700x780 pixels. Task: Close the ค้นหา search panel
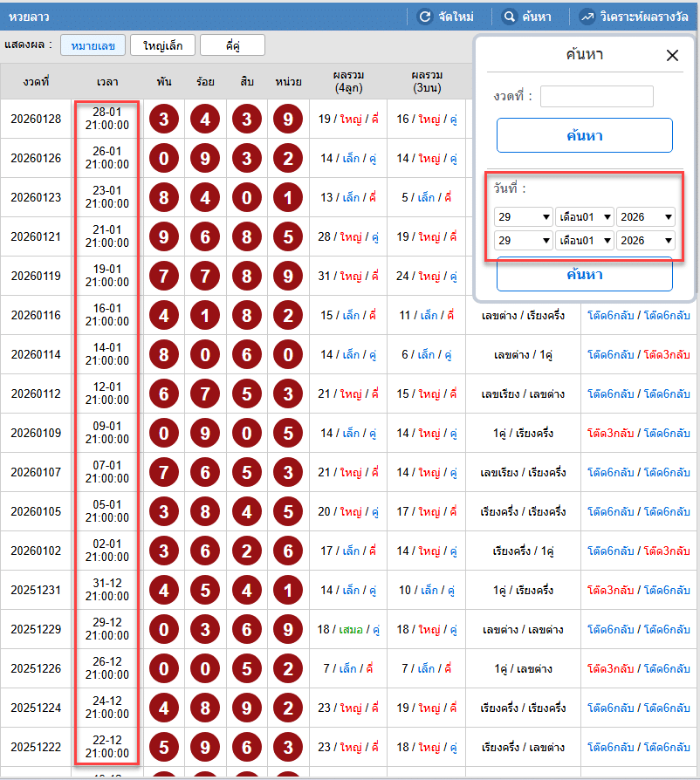tap(672, 54)
